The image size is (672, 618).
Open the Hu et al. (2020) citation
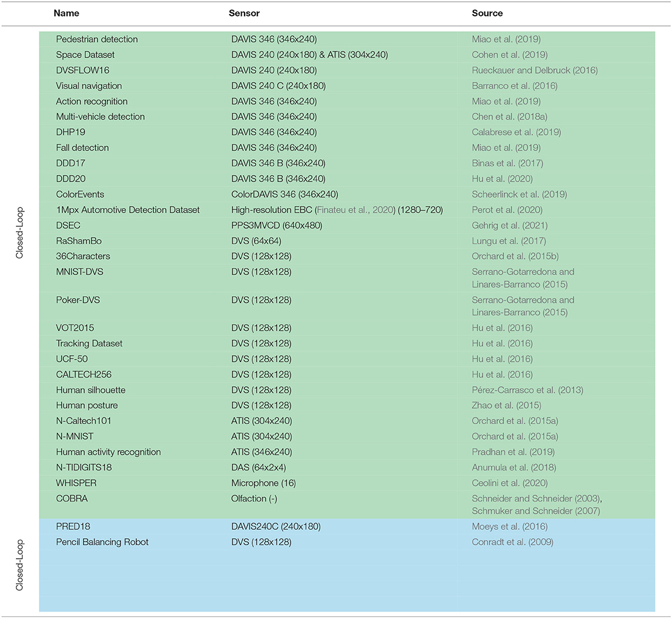coord(502,179)
